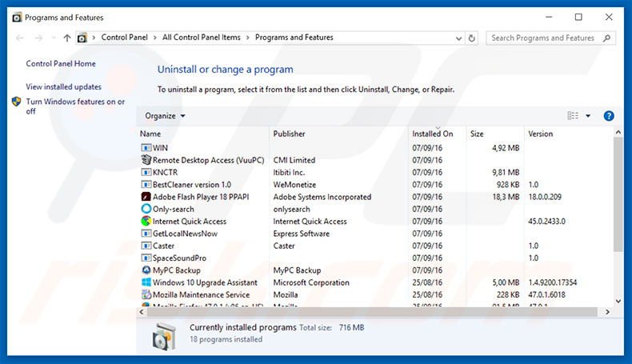Image resolution: width=632 pixels, height=364 pixels.
Task: Sort by the Publisher column header
Action: coord(289,134)
